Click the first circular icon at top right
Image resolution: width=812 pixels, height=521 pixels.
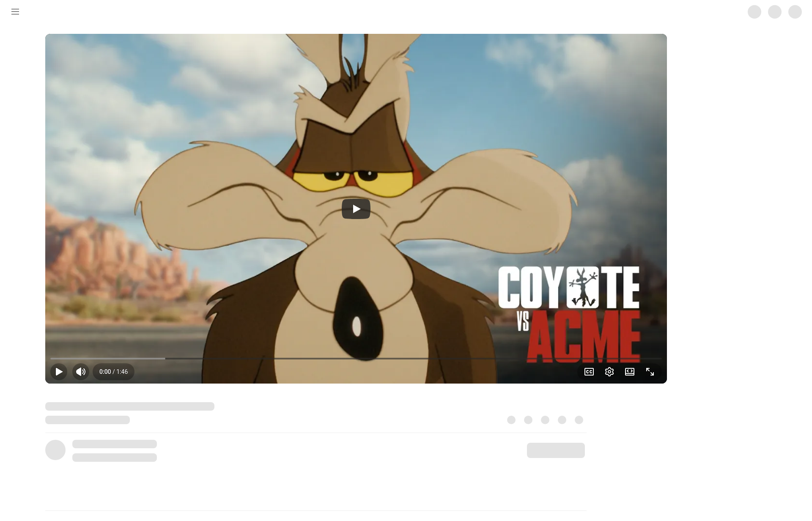(754, 12)
